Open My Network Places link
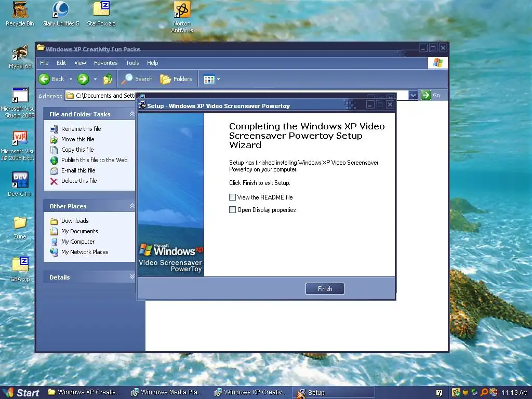This screenshot has width=532, height=399. 85,252
